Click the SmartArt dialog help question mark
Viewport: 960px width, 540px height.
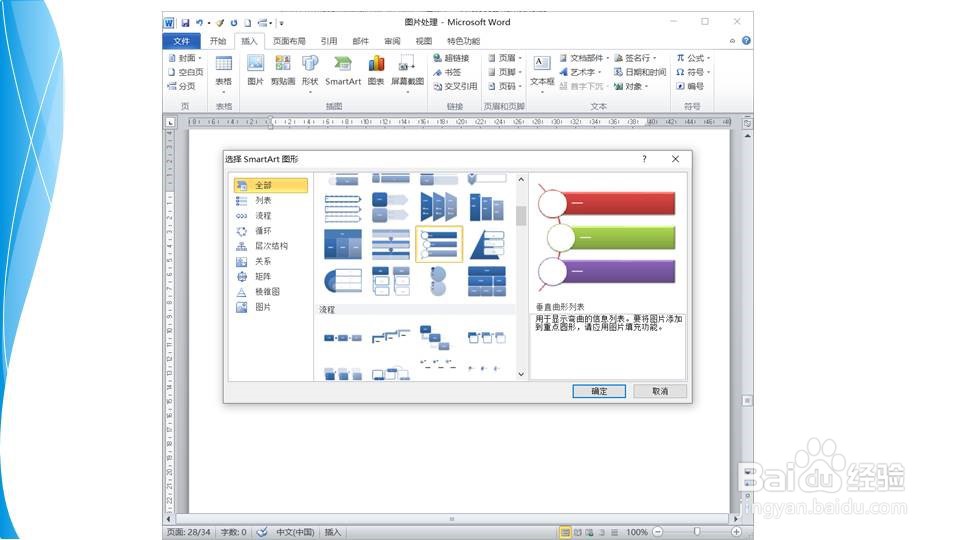click(x=644, y=159)
